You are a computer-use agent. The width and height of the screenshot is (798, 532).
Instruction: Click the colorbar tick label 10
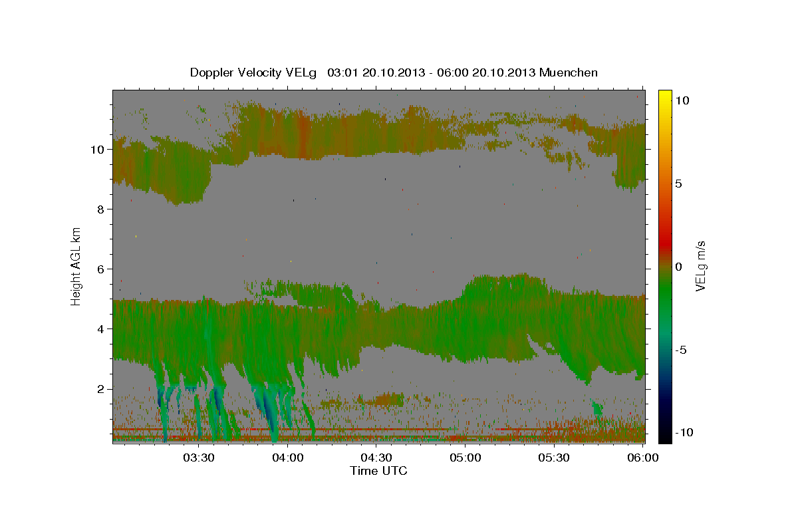pyautogui.click(x=682, y=100)
